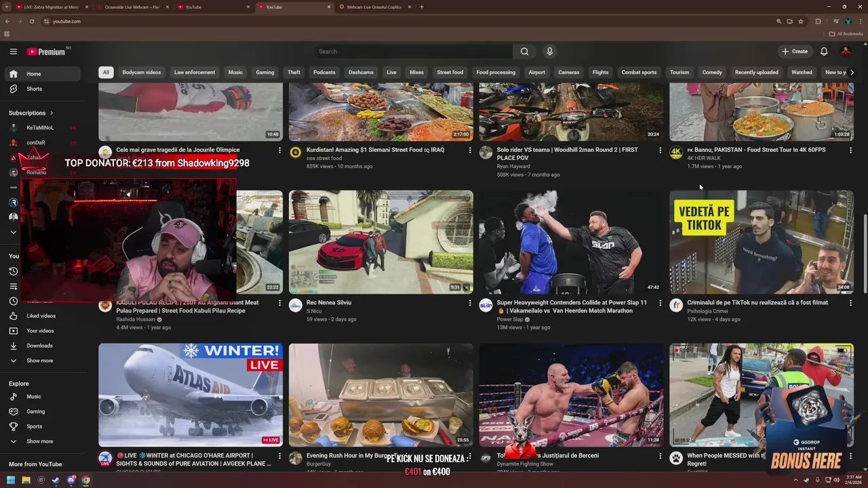
Task: Click the YouTube search field
Action: click(x=414, y=52)
